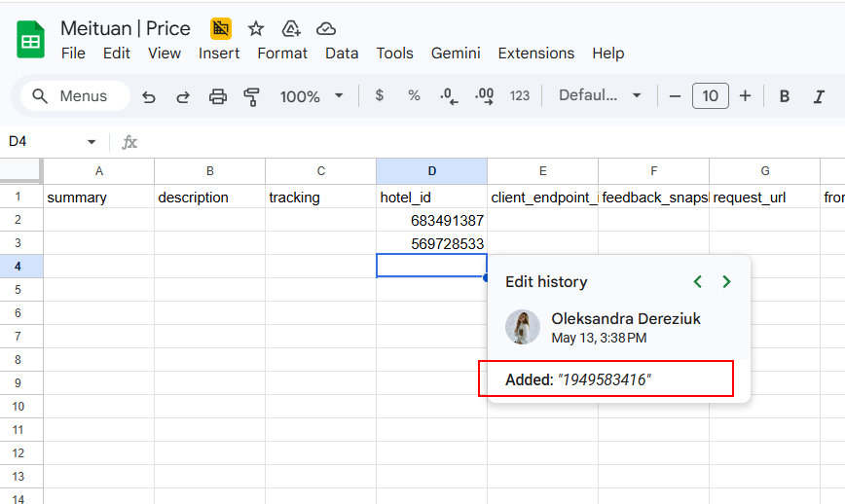Show next edit in Edit history
The image size is (845, 504).
[x=726, y=281]
